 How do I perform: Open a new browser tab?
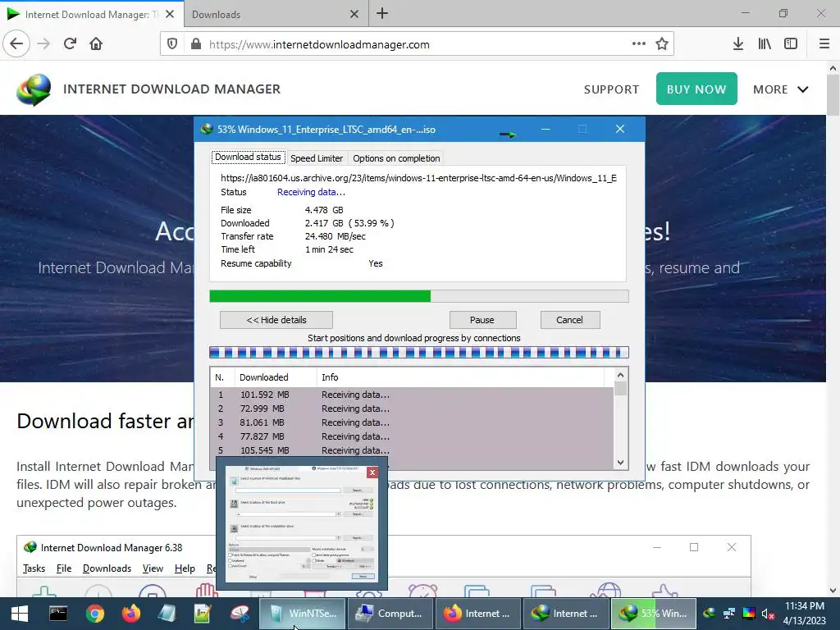382,13
